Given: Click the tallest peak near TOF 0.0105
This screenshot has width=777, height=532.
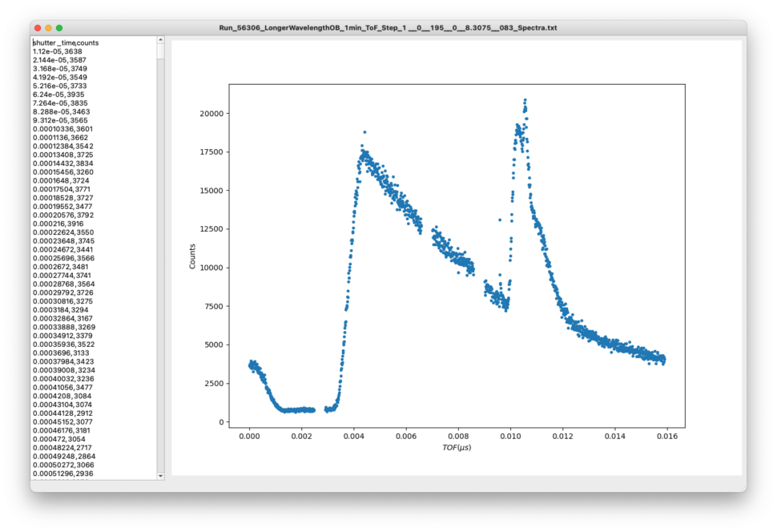Looking at the screenshot, I should [525, 100].
